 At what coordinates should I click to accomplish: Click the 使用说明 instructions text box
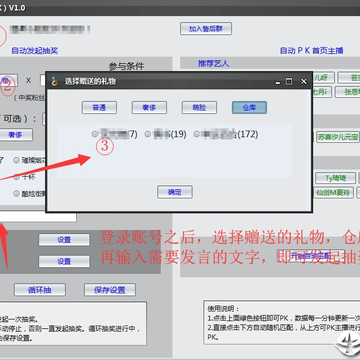click(x=282, y=322)
